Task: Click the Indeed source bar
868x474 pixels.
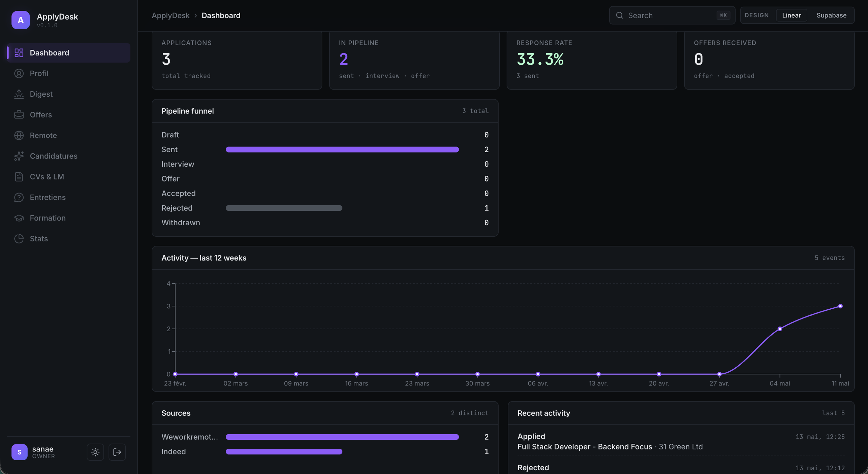Action: coord(284,452)
